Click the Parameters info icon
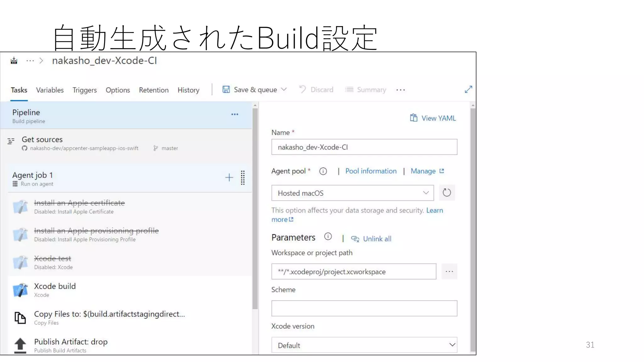644x362 pixels. pyautogui.click(x=328, y=237)
